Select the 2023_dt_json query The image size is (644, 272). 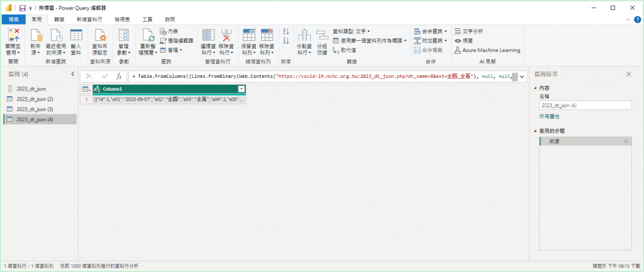click(x=40, y=89)
